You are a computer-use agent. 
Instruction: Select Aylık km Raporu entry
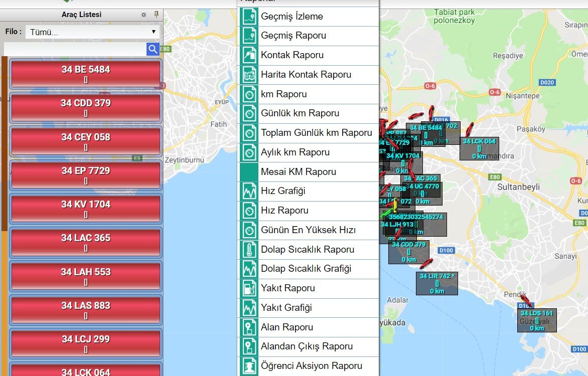pyautogui.click(x=308, y=152)
